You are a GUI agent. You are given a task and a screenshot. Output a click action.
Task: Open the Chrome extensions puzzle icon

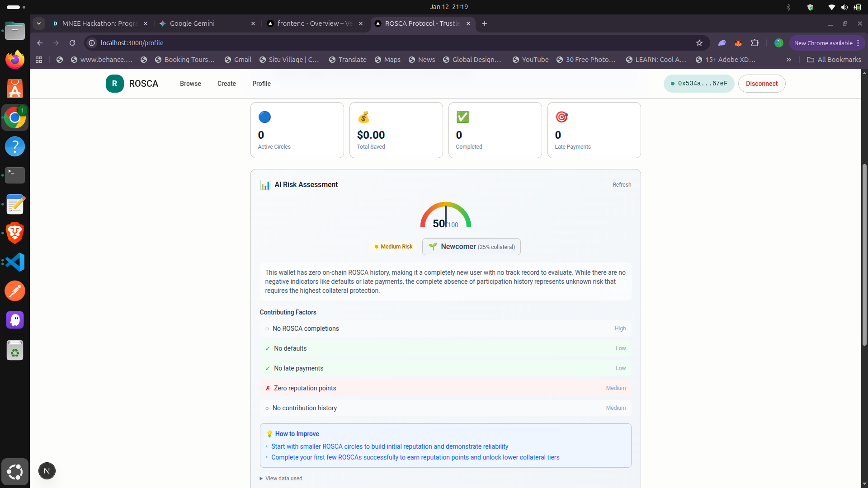755,43
